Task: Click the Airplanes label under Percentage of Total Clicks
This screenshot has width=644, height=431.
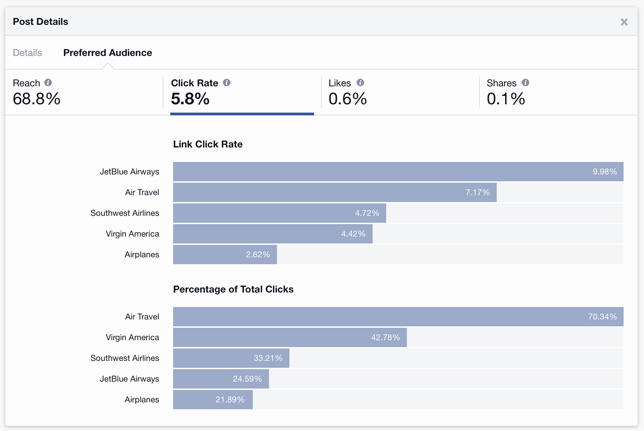Action: (x=142, y=400)
